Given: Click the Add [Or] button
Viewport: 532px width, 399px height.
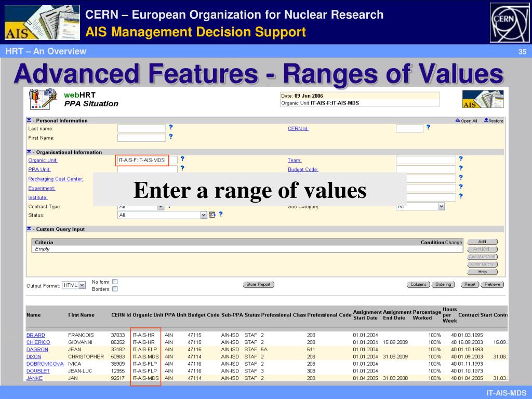Looking at the screenshot, I should 483,249.
